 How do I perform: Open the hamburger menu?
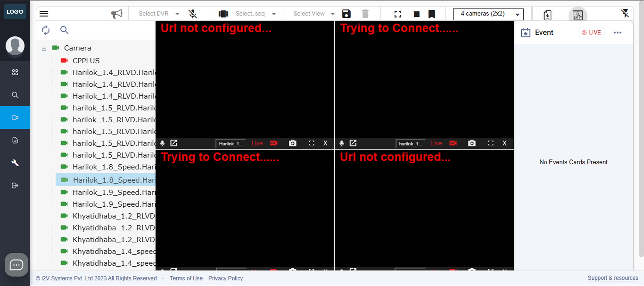[x=44, y=14]
